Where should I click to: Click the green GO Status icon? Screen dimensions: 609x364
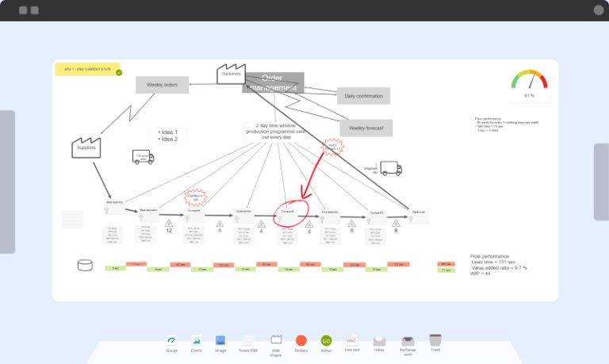(x=326, y=340)
